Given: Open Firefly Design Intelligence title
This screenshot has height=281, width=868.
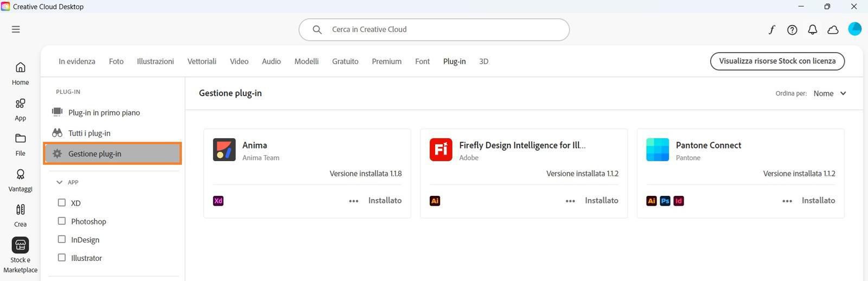Looking at the screenshot, I should [x=522, y=145].
